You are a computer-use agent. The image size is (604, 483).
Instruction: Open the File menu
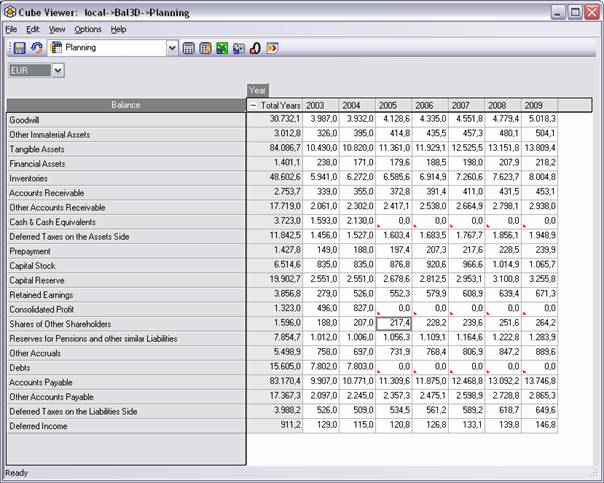coord(11,29)
